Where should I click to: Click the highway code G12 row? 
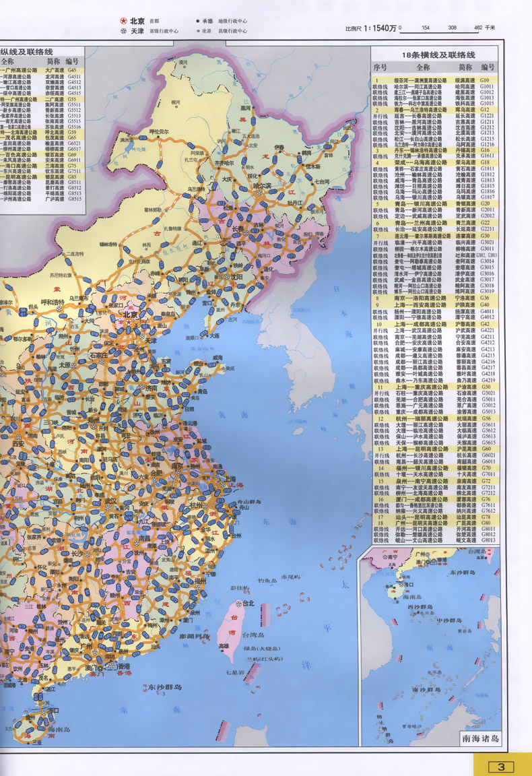[x=484, y=110]
